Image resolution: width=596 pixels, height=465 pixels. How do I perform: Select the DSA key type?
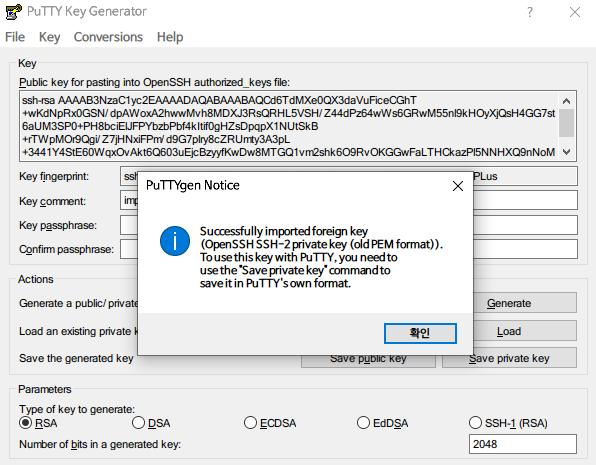(x=151, y=423)
